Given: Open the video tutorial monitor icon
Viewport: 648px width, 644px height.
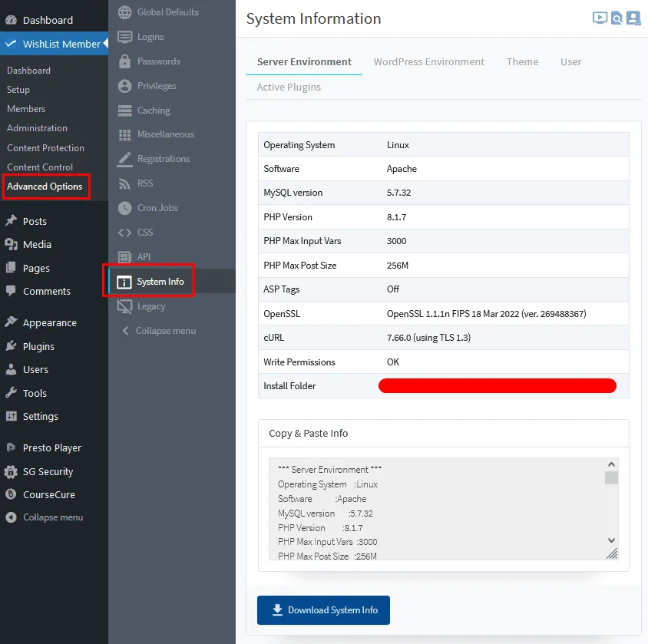Looking at the screenshot, I should 600,18.
